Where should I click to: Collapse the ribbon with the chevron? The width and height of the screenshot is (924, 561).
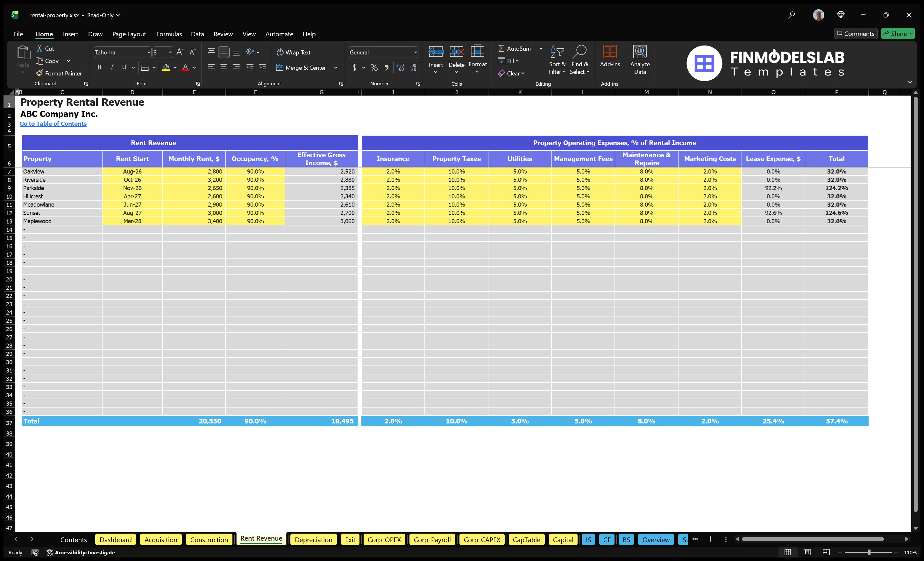[x=909, y=82]
